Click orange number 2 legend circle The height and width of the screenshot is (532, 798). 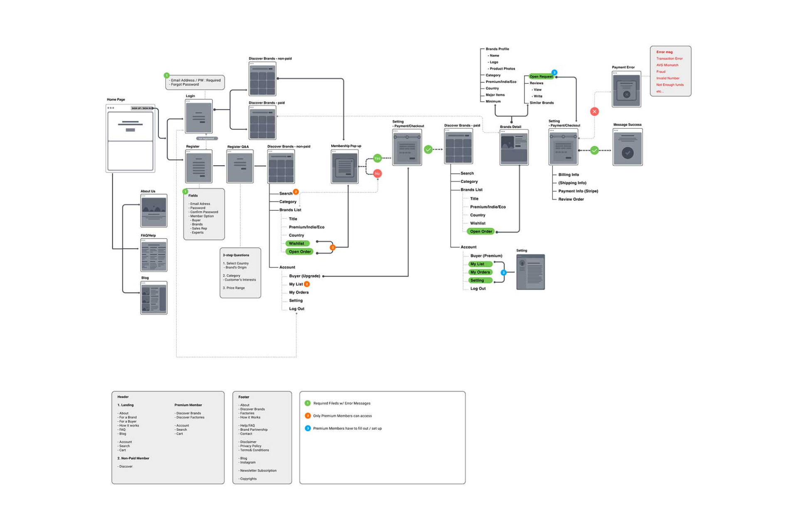click(308, 416)
